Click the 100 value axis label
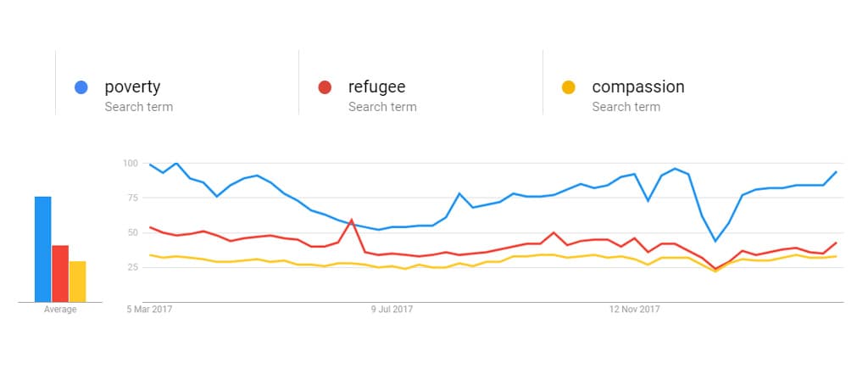Viewport: 868px width, 391px height. (130, 163)
